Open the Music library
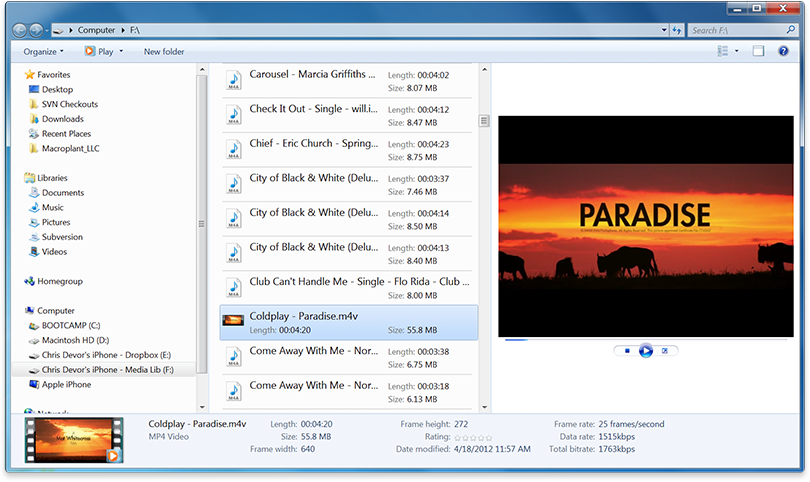This screenshot has width=810, height=482. tap(46, 208)
